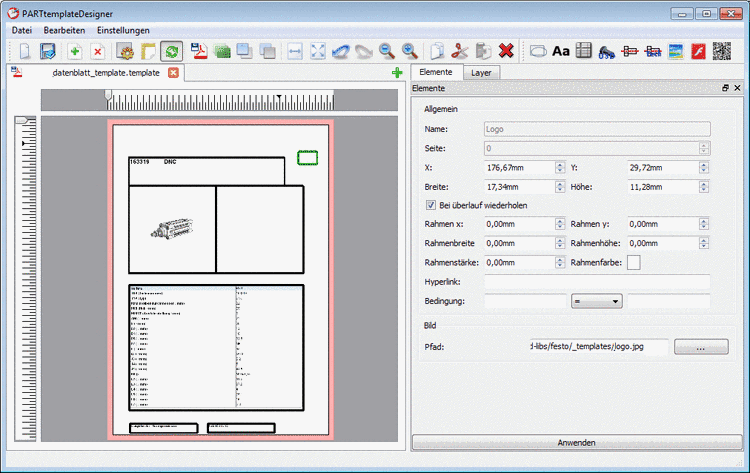Export the template as PDF from toolbar
The image size is (750, 473).
pyautogui.click(x=198, y=51)
